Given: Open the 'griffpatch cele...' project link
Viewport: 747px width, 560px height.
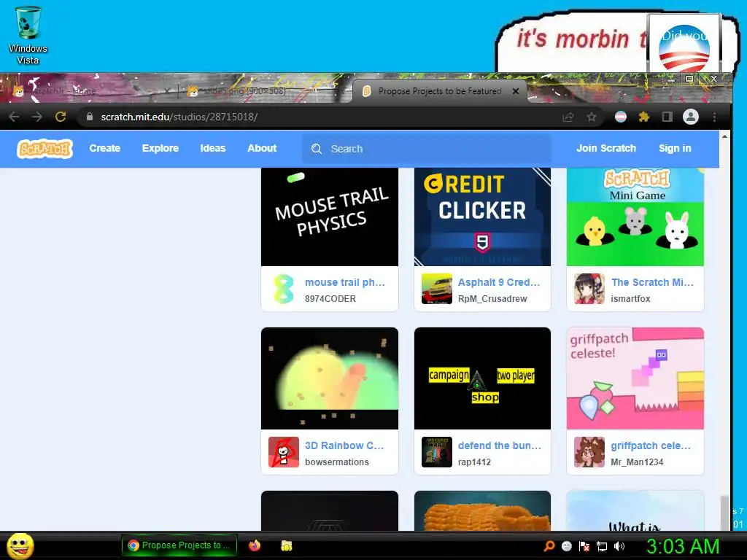Looking at the screenshot, I should click(x=650, y=446).
